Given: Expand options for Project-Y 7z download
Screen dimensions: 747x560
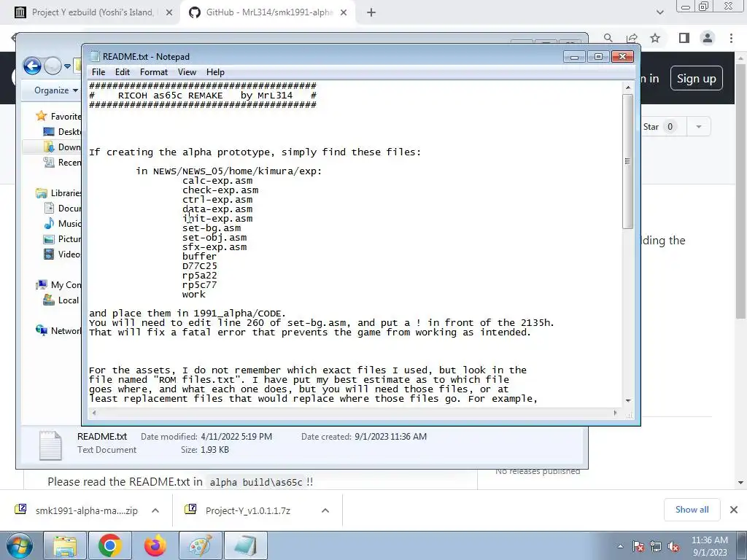Looking at the screenshot, I should (x=325, y=510).
